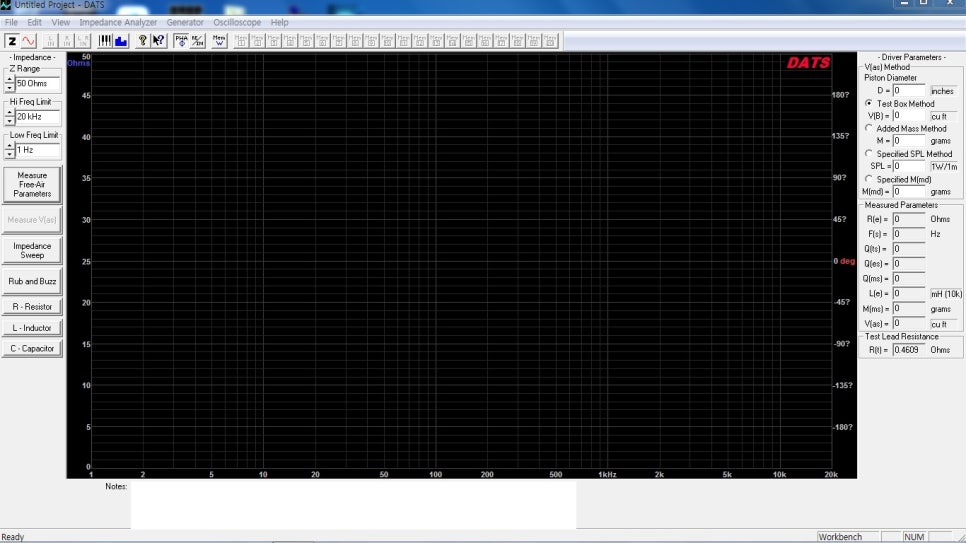Open the Generator menu
966x543 pixels.
coord(185,22)
